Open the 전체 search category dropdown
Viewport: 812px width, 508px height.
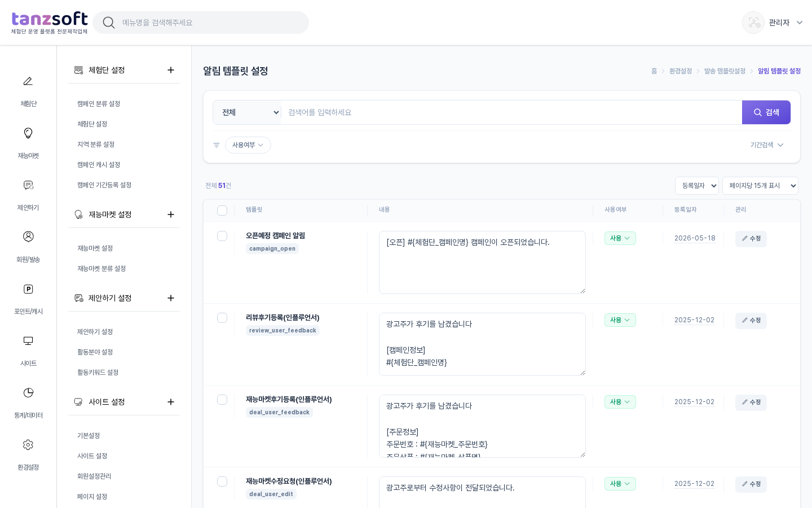247,112
